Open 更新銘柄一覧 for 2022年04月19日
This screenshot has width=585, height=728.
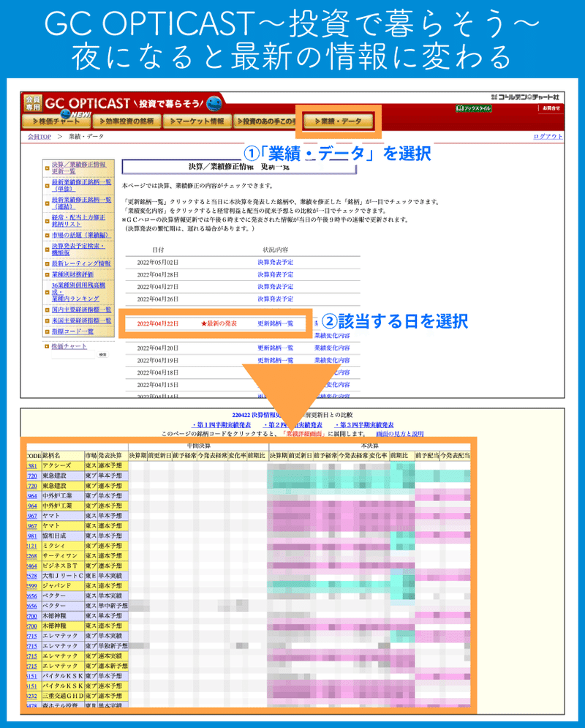click(276, 360)
